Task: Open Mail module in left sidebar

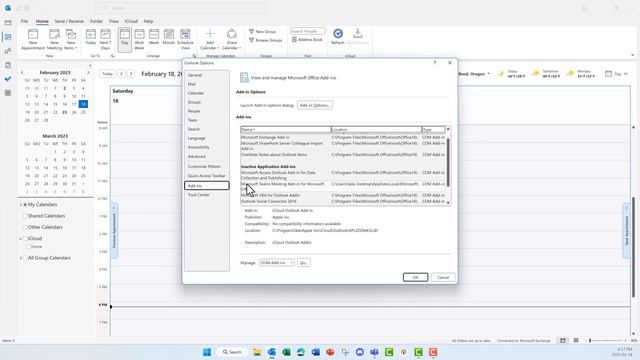Action: pos(8,23)
